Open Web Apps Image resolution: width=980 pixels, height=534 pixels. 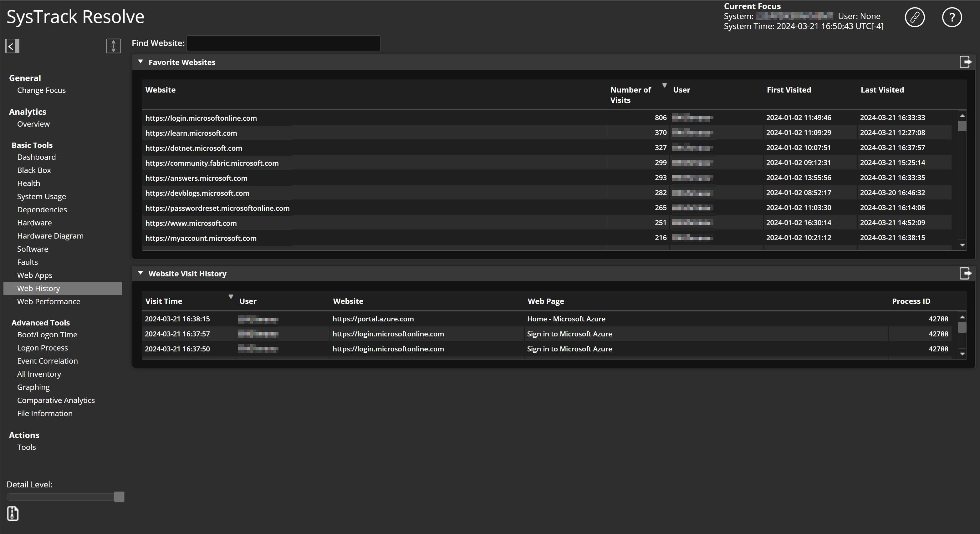35,275
